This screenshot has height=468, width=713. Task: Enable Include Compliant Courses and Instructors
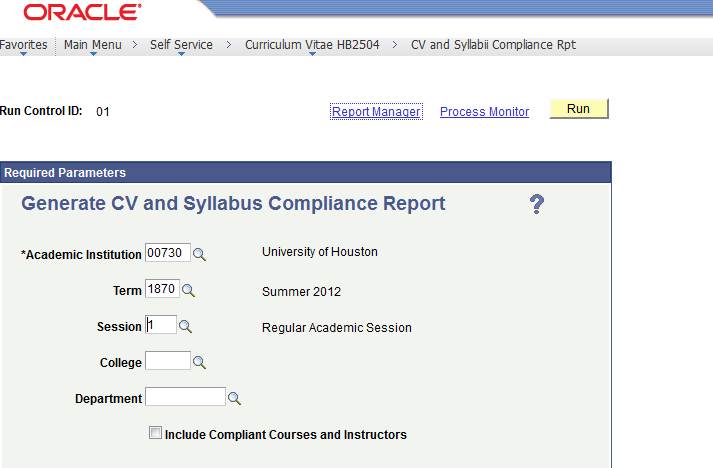[x=154, y=434]
